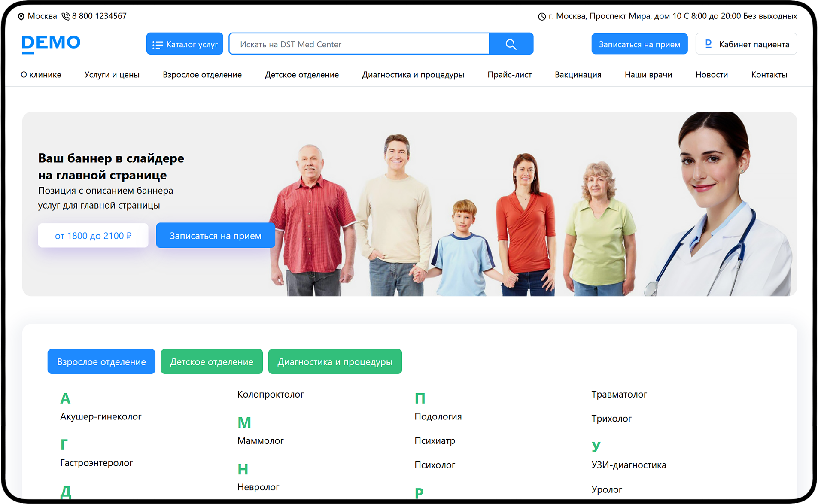Open УЗИ-диагностика specialty link
This screenshot has height=504, width=818.
[629, 465]
